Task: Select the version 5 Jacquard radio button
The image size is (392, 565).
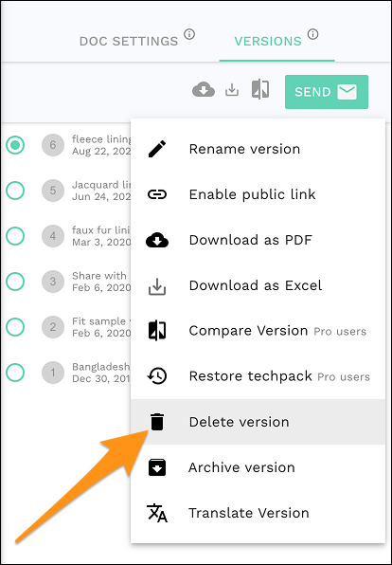Action: [x=15, y=191]
